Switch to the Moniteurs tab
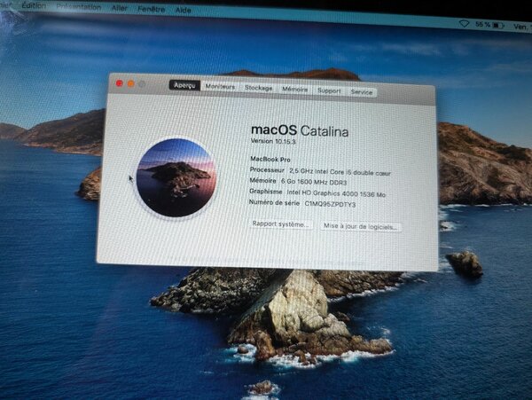Viewport: 532px width, 400px height. click(220, 87)
